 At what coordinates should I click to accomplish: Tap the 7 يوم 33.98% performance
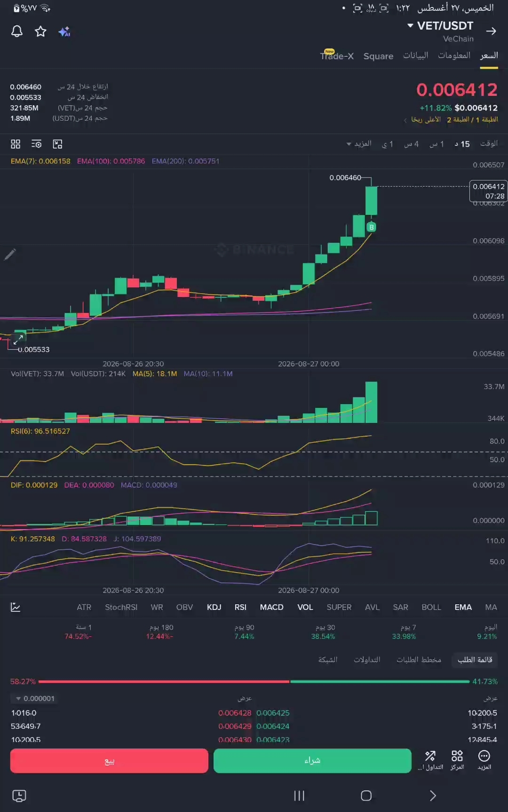[x=404, y=632]
